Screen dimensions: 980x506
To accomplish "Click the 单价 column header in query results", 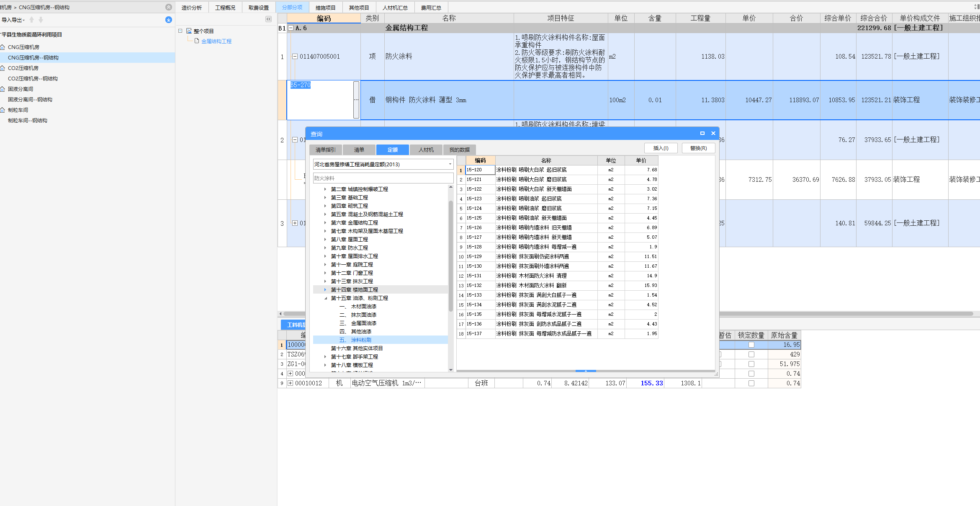I will [641, 160].
